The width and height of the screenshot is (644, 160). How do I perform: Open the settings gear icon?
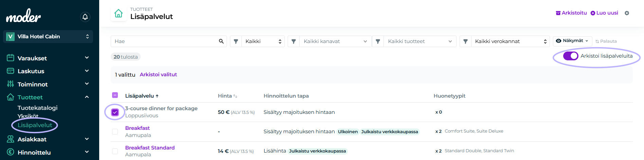(627, 13)
